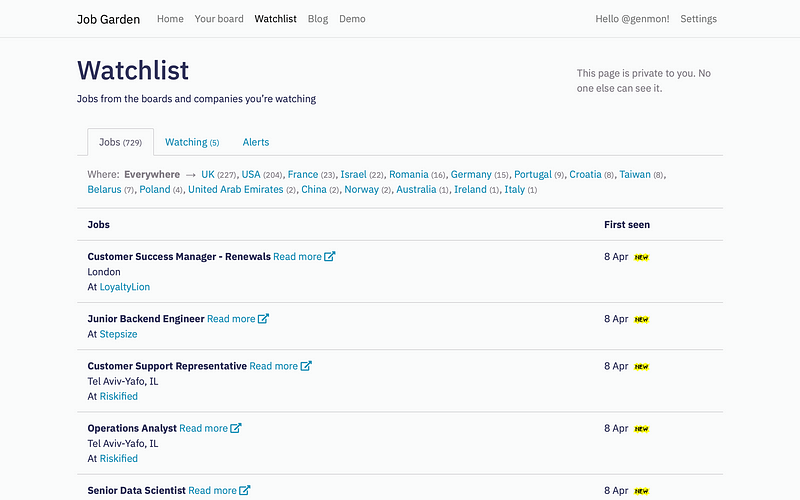
Task: Select the Watchlist nav item
Action: coord(276,19)
